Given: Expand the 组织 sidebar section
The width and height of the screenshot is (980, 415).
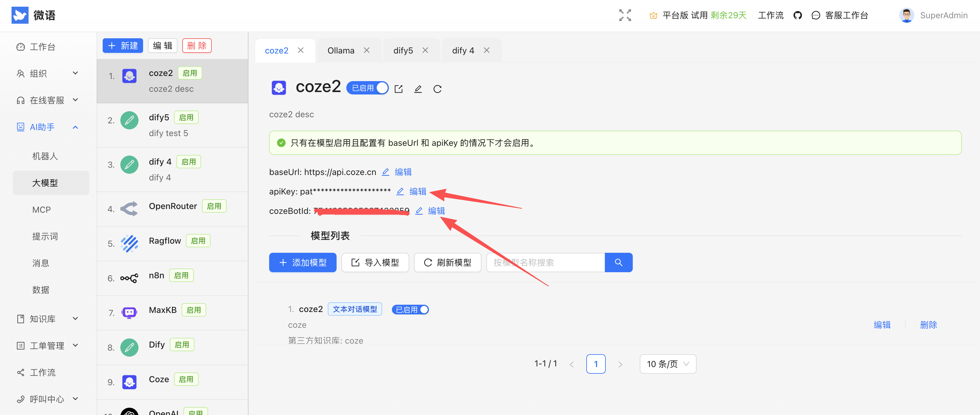Looking at the screenshot, I should click(75, 74).
